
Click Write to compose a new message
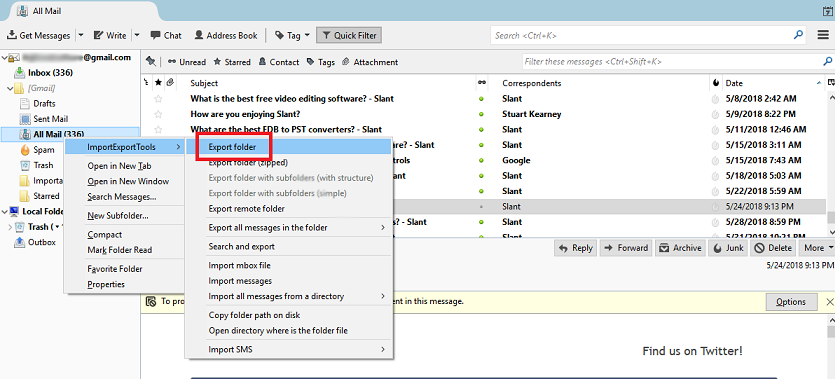tap(110, 36)
